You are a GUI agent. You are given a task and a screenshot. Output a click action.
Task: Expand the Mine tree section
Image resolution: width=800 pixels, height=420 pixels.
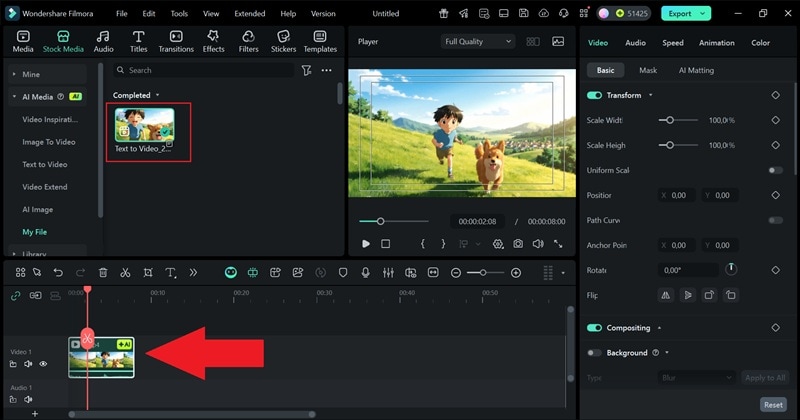(x=14, y=75)
